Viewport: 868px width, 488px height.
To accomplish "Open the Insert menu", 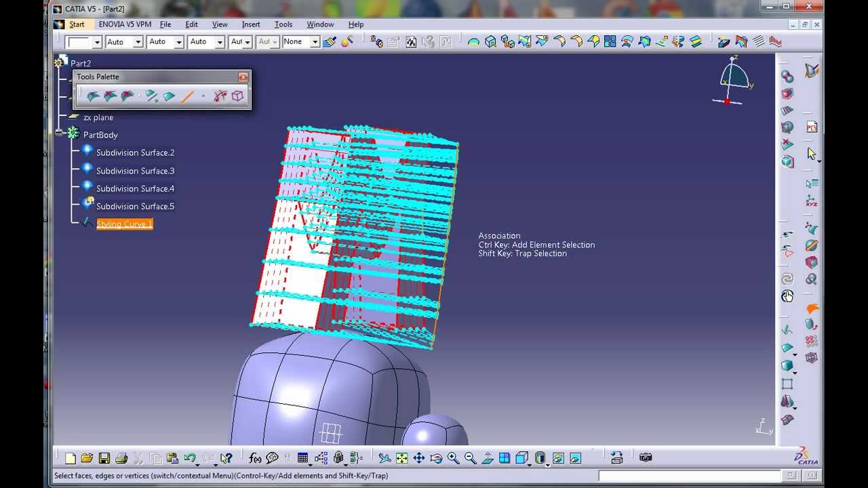I will (x=251, y=24).
